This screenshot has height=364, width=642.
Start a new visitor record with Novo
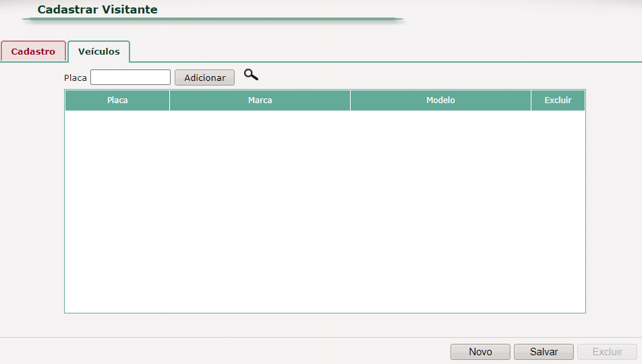(480, 352)
